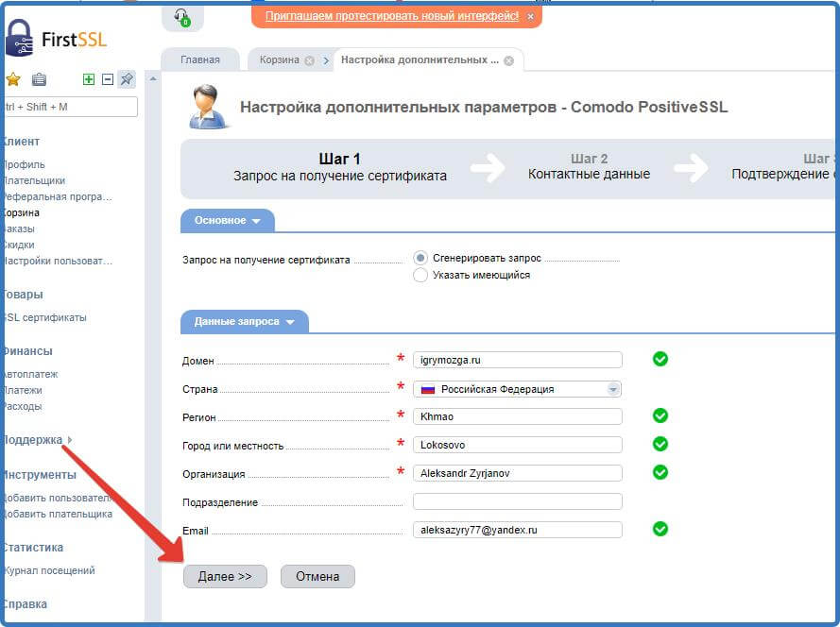Select Указать имеющийся radio button
The width and height of the screenshot is (840, 627).
click(420, 275)
